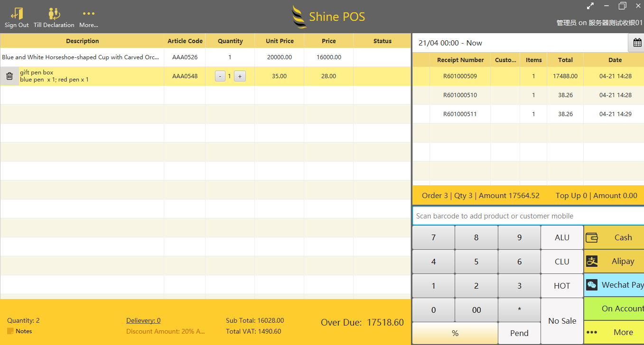The image size is (644, 345).
Task: Select receipt R601000510 in the list
Action: [x=460, y=95]
